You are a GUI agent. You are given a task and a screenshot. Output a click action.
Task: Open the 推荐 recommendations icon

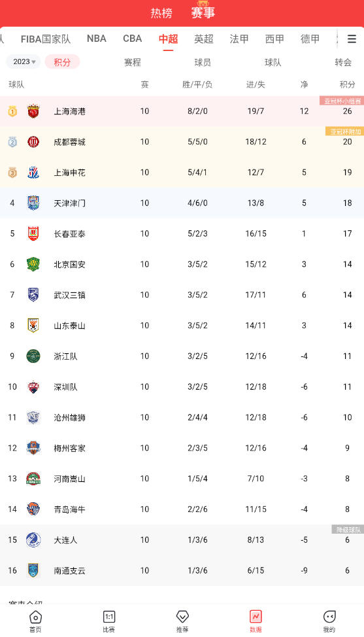coord(182,617)
